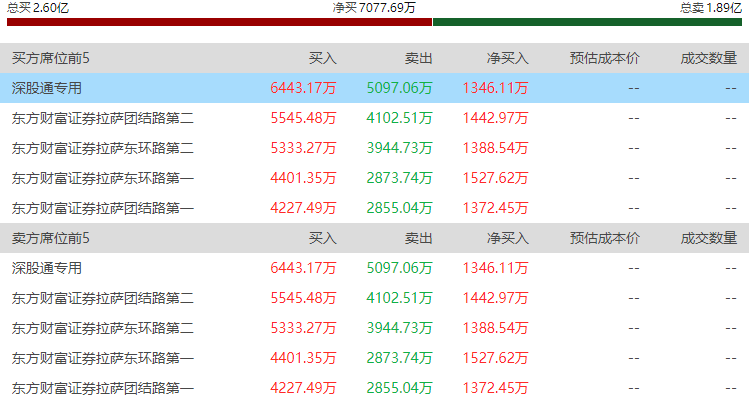Select the 总买 2.60亿 label
The height and width of the screenshot is (400, 749).
(x=38, y=8)
